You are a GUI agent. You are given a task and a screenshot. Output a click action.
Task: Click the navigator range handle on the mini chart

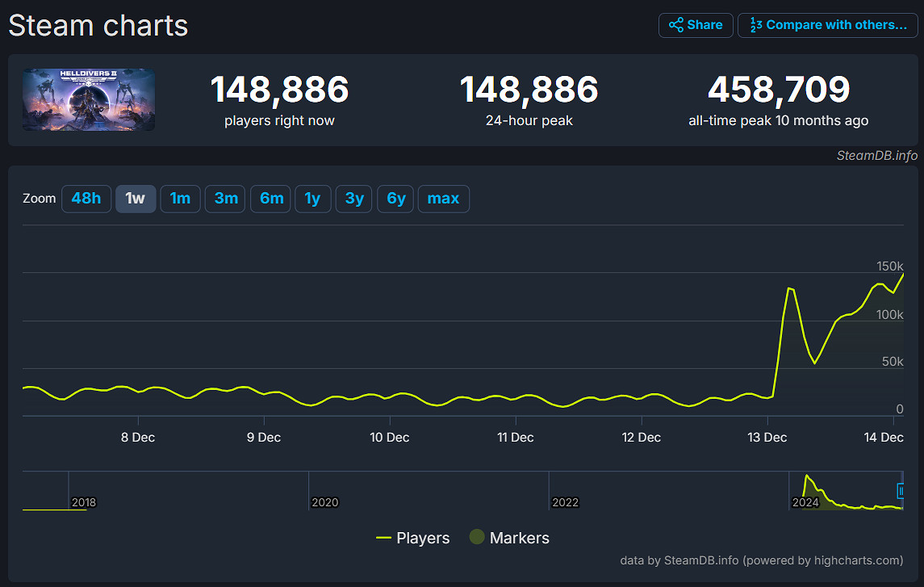coord(902,491)
